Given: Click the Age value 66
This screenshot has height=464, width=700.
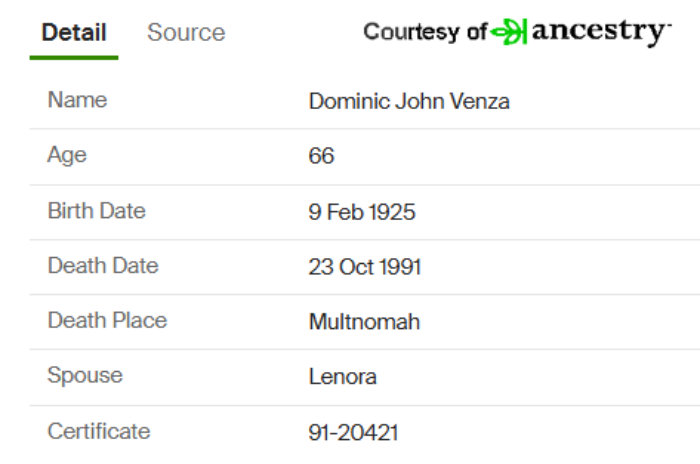Looking at the screenshot, I should [x=321, y=156].
